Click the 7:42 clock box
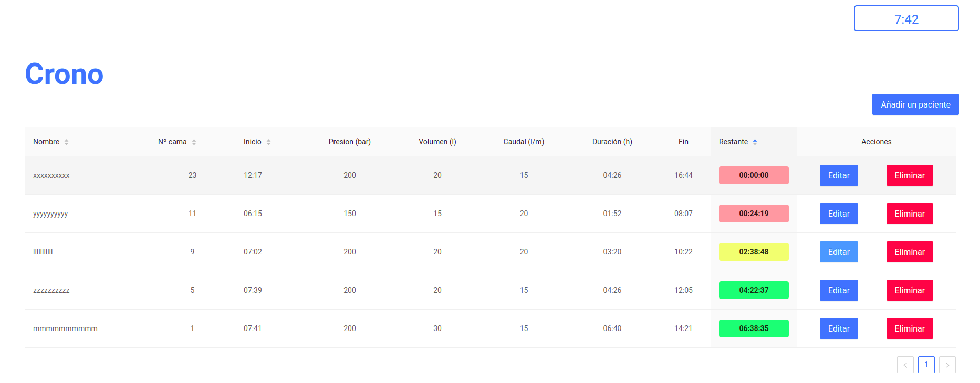The image size is (980, 383). click(x=906, y=18)
